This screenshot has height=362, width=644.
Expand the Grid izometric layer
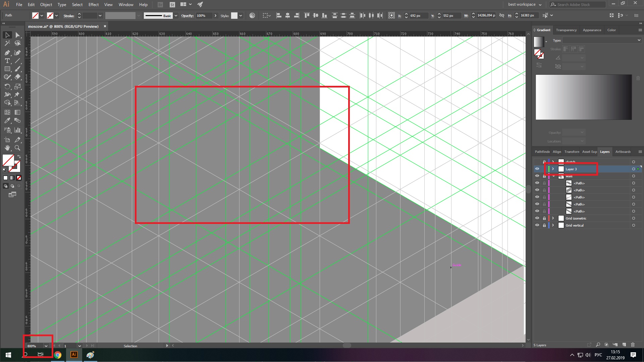coord(553,218)
